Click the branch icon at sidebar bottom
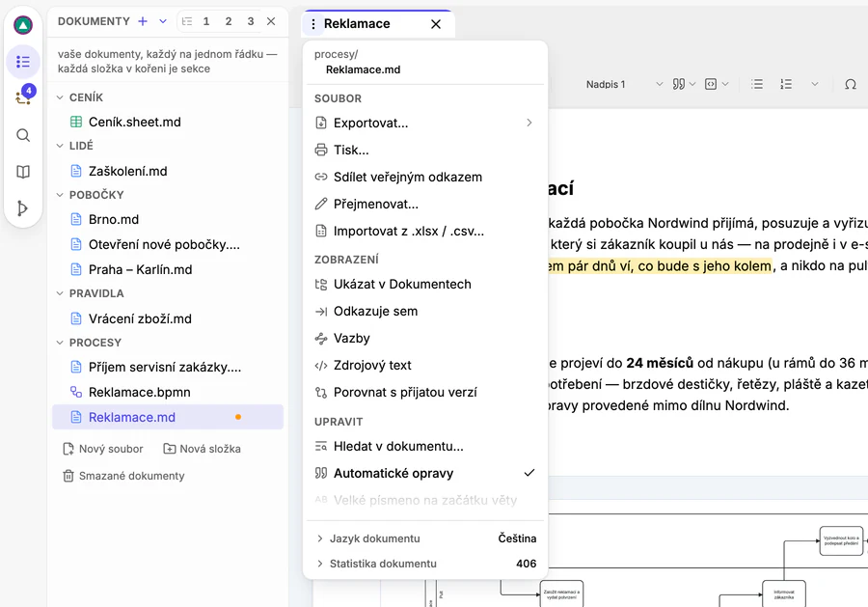The width and height of the screenshot is (868, 607). 23,208
